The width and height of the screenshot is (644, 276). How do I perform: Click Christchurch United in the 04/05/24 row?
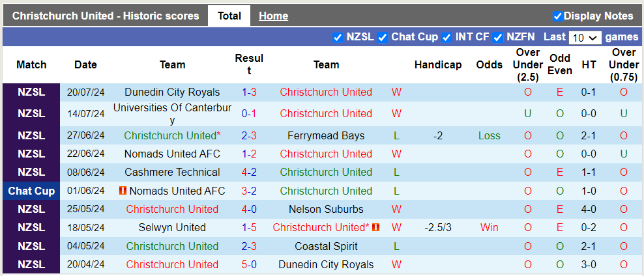point(172,246)
